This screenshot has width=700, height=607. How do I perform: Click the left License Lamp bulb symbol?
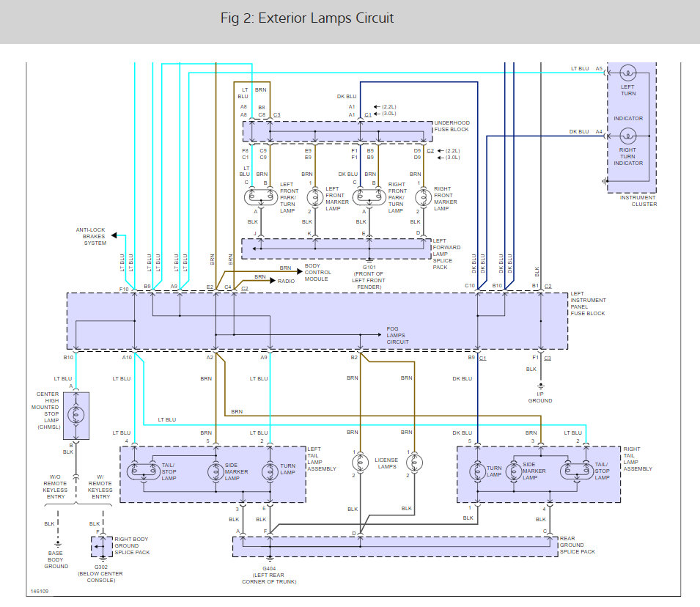click(x=360, y=463)
